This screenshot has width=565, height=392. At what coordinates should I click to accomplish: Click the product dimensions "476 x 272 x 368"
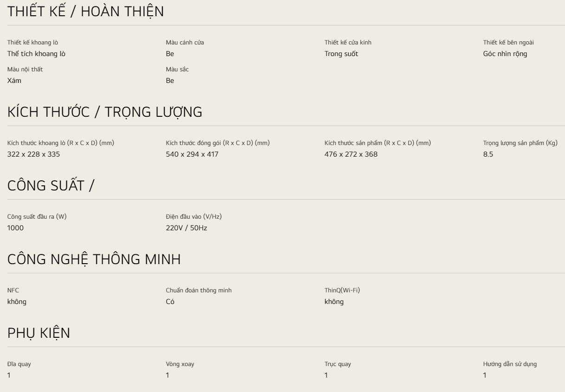(x=351, y=154)
